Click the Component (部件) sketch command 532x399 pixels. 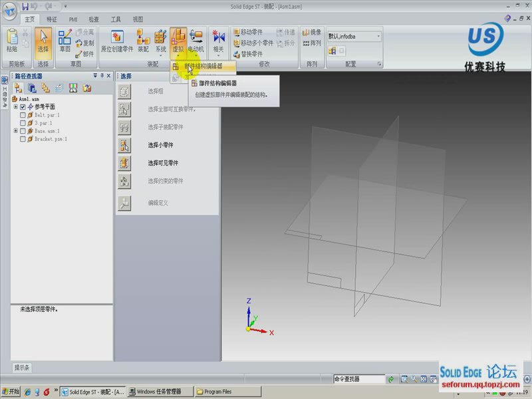(x=85, y=54)
